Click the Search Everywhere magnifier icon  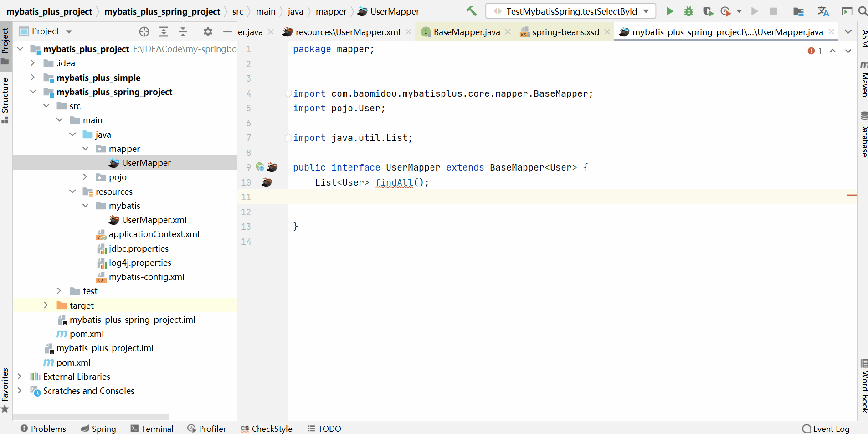pyautogui.click(x=862, y=11)
